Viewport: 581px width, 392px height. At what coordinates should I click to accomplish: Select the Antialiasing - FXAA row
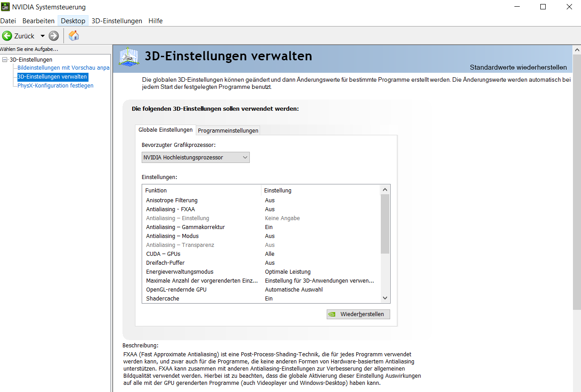point(261,209)
